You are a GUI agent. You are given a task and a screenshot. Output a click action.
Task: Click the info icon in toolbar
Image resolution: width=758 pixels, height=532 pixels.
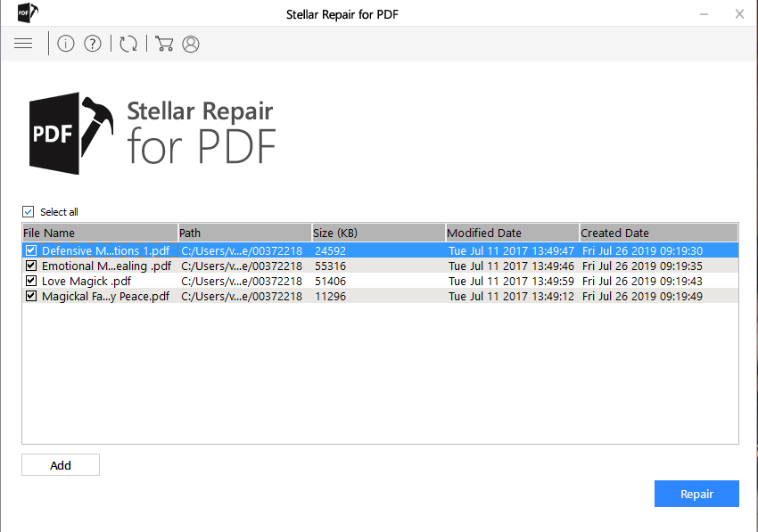pyautogui.click(x=65, y=44)
